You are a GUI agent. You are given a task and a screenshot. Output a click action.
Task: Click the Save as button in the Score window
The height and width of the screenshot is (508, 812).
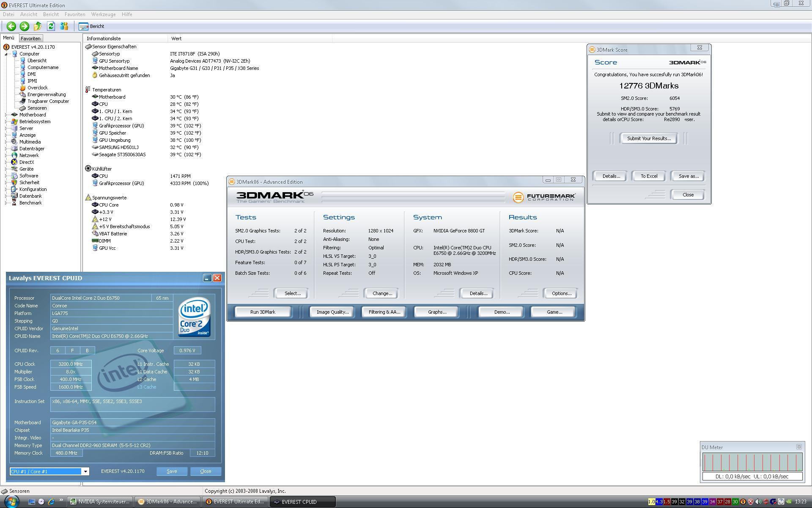tap(688, 176)
